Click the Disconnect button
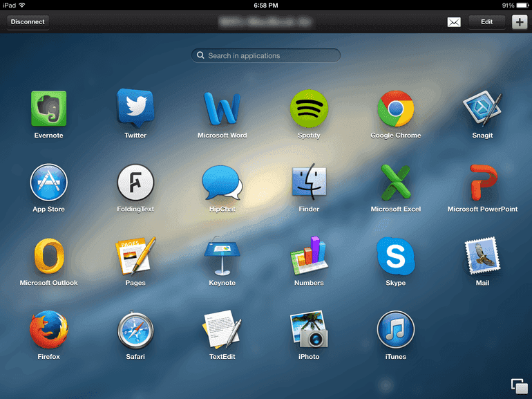The width and height of the screenshot is (532, 399). pos(28,22)
